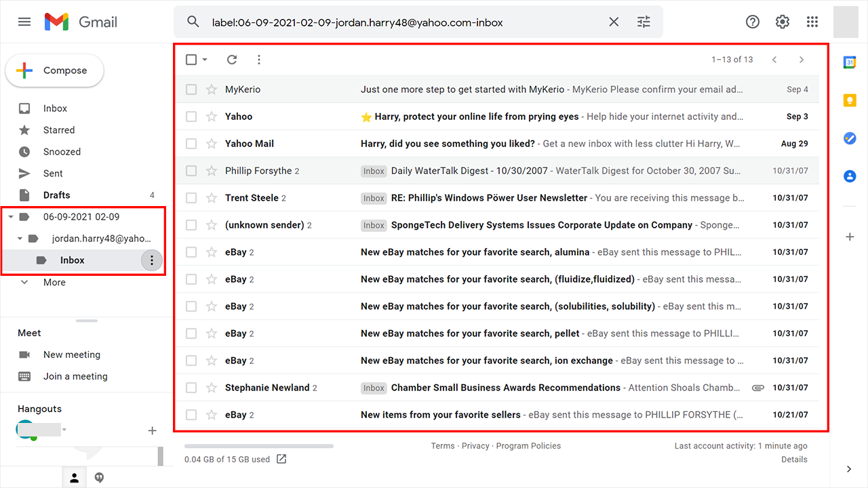The width and height of the screenshot is (868, 488).
Task: Collapse the jordan.harry48@yaho... label
Action: coord(20,239)
